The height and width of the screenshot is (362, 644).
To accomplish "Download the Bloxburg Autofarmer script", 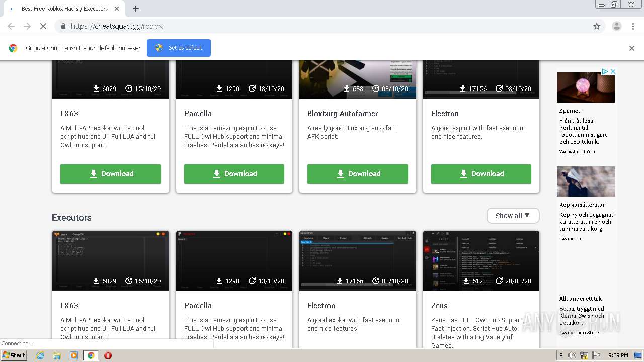I will pyautogui.click(x=358, y=174).
